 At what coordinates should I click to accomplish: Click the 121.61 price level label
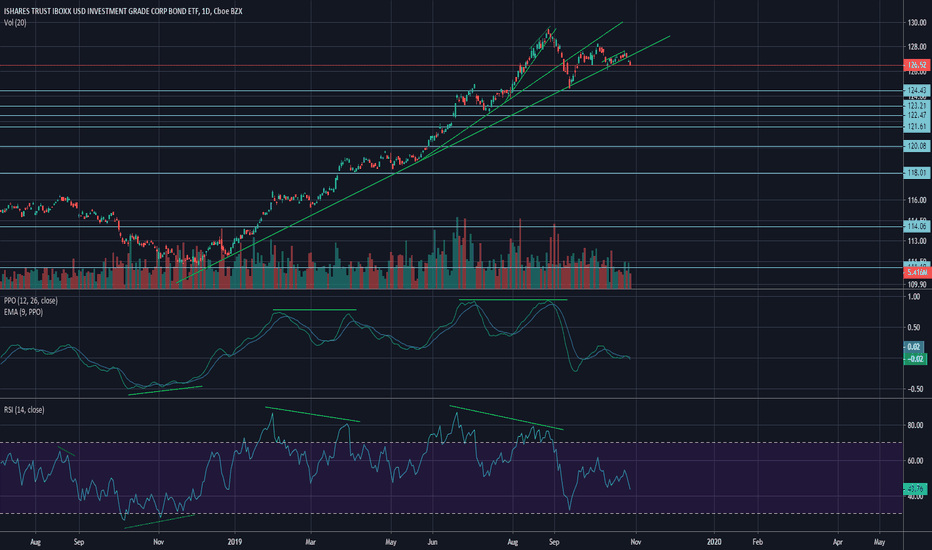(x=916, y=127)
